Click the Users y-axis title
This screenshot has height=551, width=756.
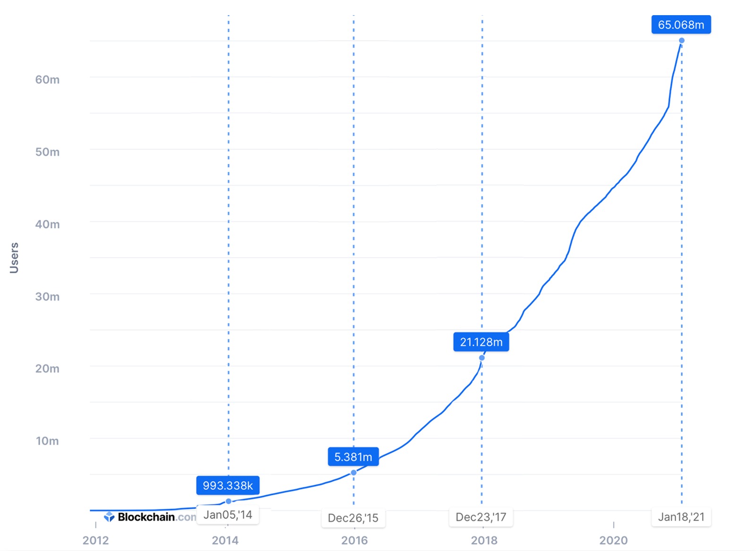point(14,258)
